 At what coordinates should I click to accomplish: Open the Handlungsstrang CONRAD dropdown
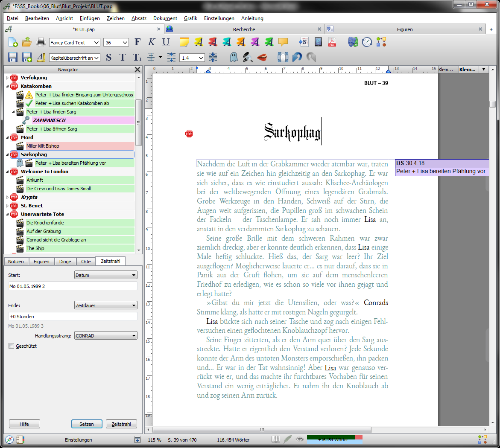pos(105,335)
